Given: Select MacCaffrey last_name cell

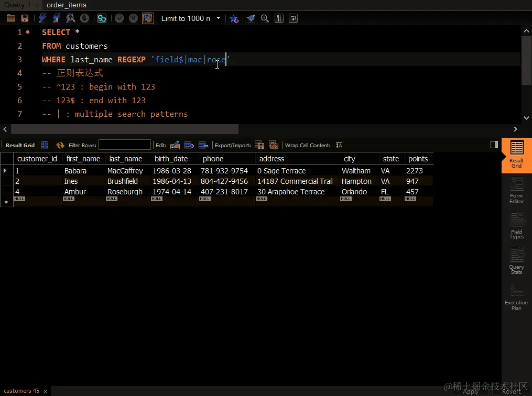Looking at the screenshot, I should click(125, 171).
